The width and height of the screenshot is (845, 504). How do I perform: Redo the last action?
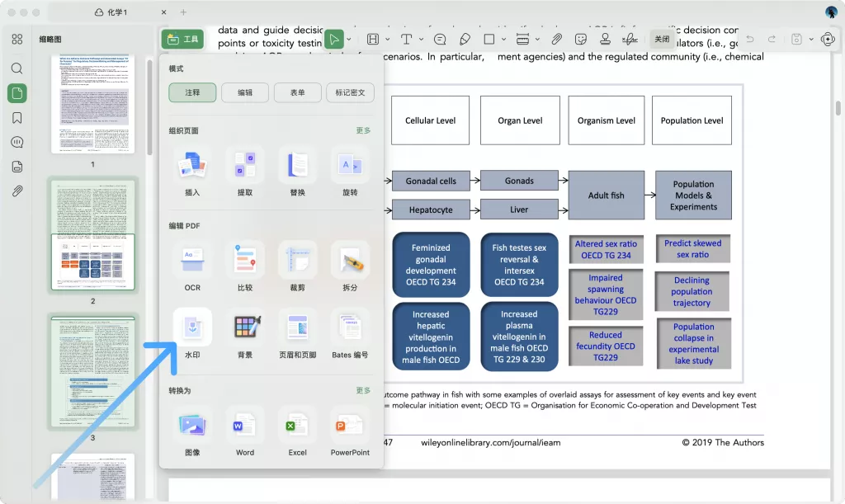pyautogui.click(x=772, y=39)
